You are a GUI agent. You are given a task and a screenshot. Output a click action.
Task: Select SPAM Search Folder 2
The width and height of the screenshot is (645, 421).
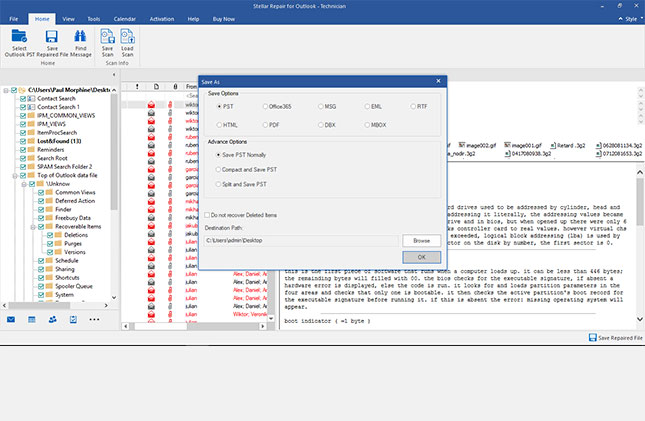65,167
